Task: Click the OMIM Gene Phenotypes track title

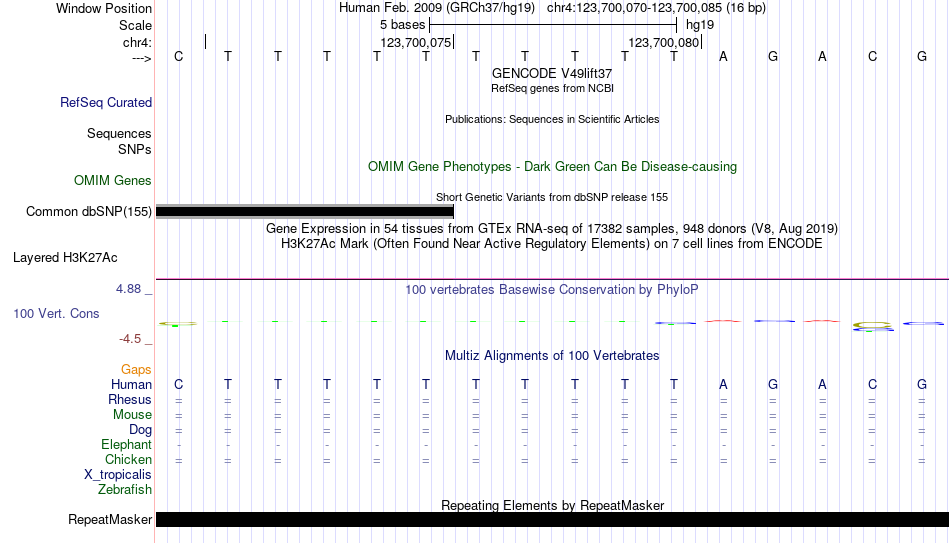Action: 552,167
